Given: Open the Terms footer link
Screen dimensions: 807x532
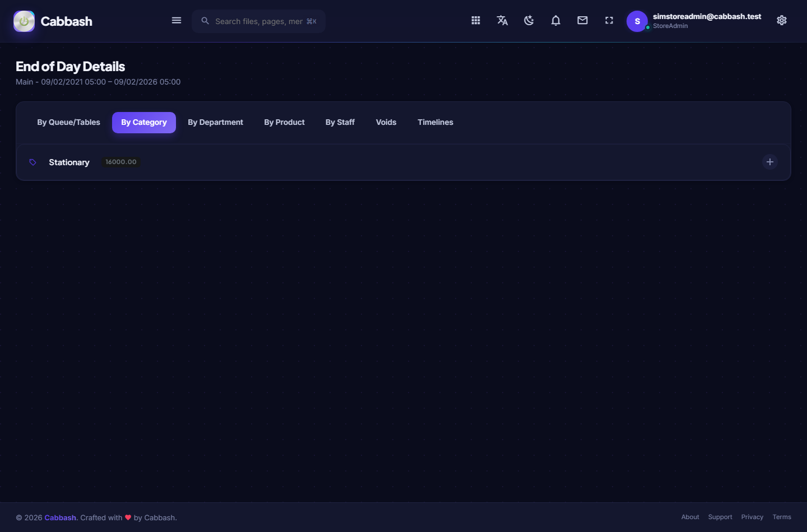Looking at the screenshot, I should click(x=782, y=517).
